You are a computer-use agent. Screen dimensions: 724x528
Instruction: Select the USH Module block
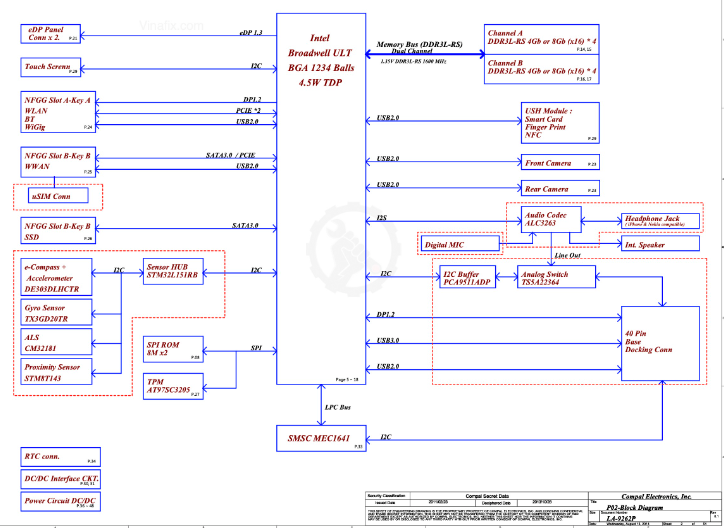560,123
